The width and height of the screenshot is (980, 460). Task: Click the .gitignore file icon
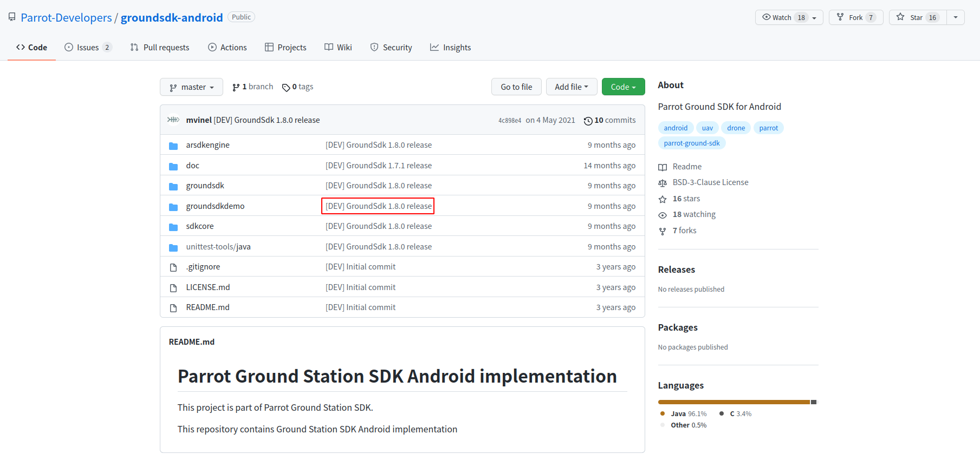[173, 267]
